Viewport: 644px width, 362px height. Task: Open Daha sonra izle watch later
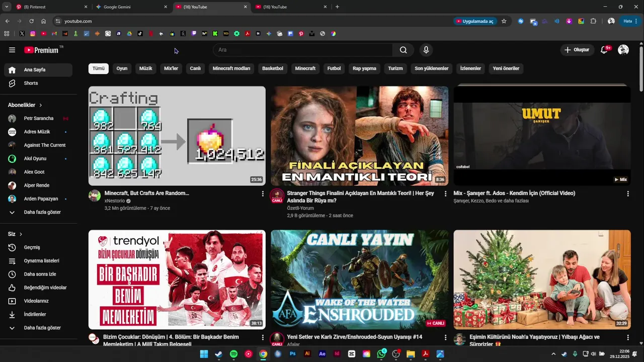(x=38, y=274)
